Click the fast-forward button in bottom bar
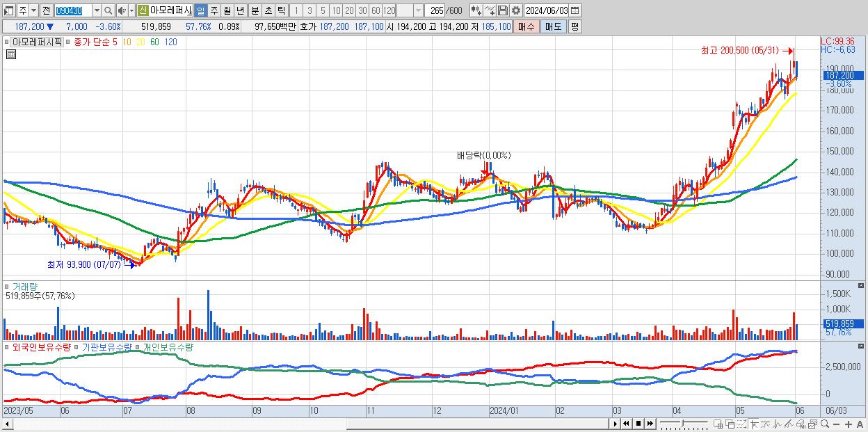This screenshot has height=432, width=868. (650, 424)
